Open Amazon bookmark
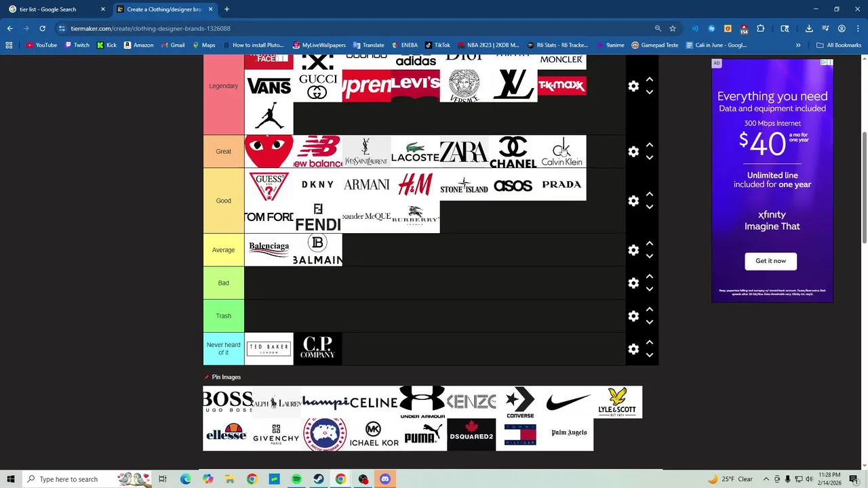Image resolution: width=868 pixels, height=488 pixels. pos(138,45)
